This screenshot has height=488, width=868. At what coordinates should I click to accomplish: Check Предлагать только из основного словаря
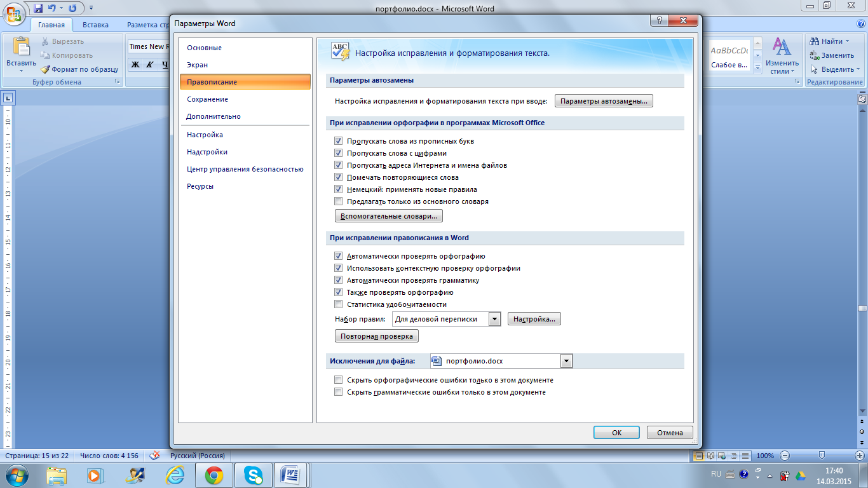tap(338, 201)
